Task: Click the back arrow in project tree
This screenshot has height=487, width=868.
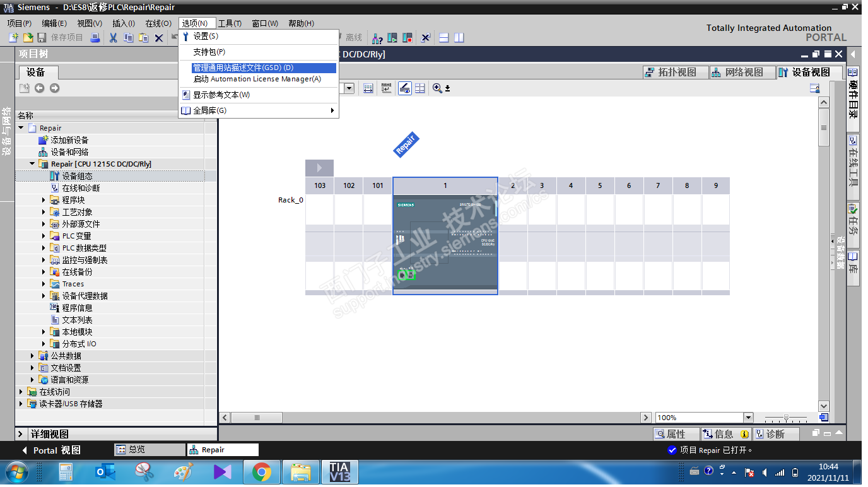Action: pyautogui.click(x=40, y=88)
